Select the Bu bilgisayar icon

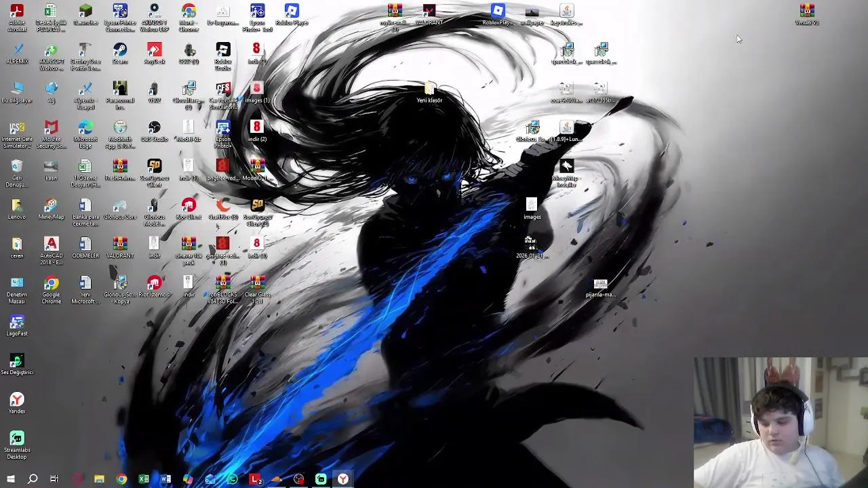(x=17, y=93)
